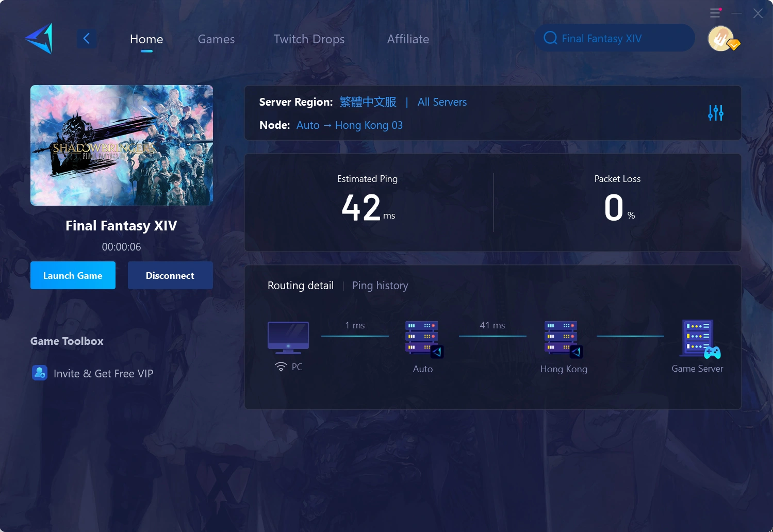Go back using the arrow button
This screenshot has width=773, height=532.
[x=87, y=39]
